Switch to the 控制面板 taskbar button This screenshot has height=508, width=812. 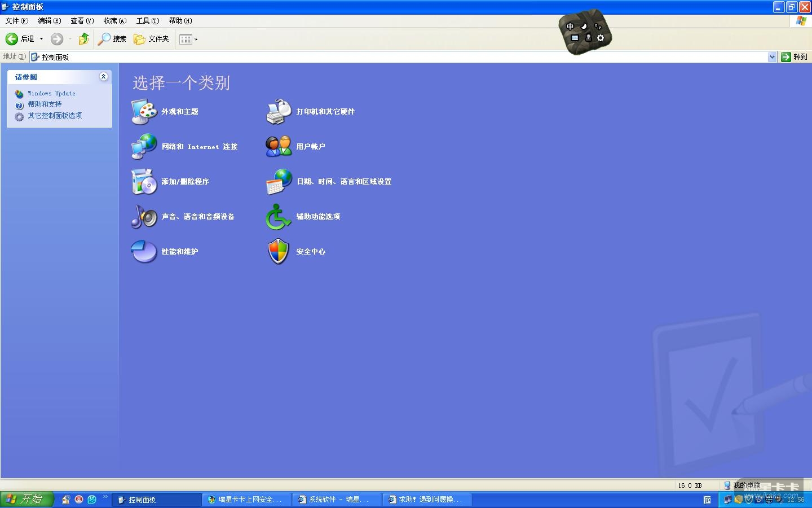(x=157, y=500)
